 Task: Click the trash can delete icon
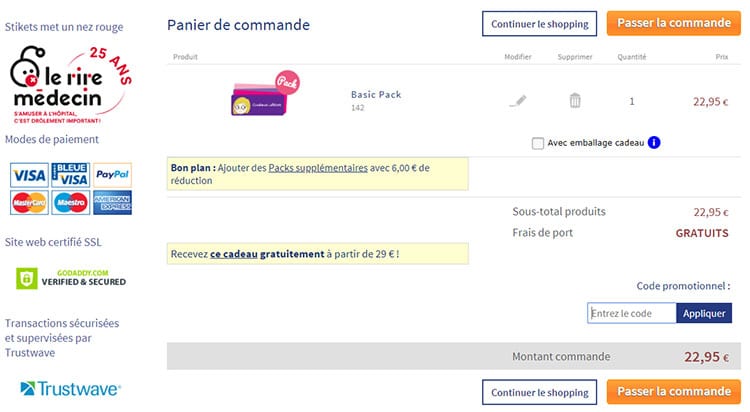(x=575, y=100)
